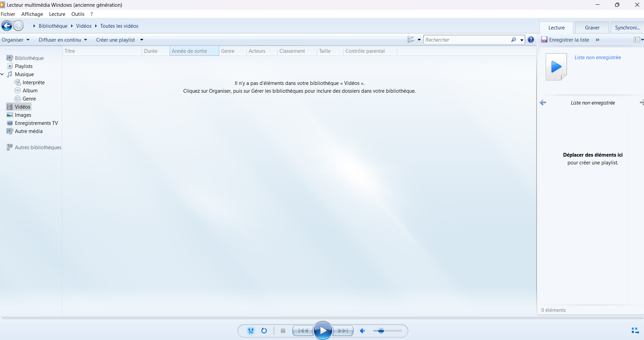This screenshot has height=340, width=644.
Task: Open the Interprète music view
Action: tap(34, 82)
